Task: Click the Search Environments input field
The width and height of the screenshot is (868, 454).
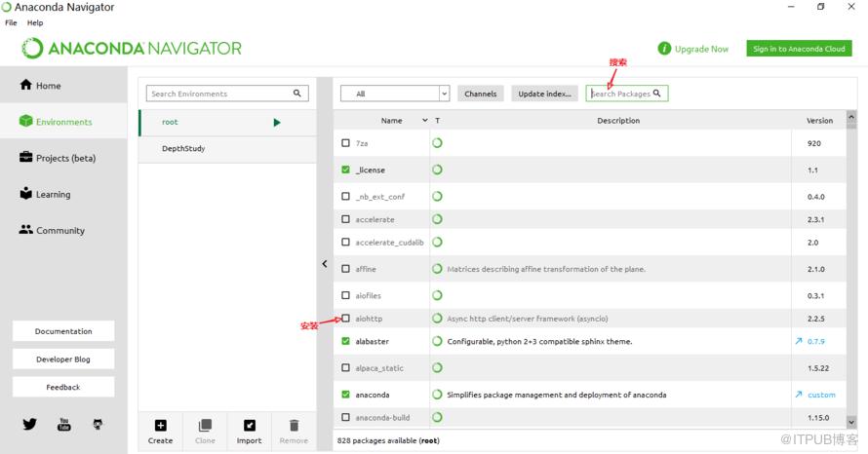Action: click(x=227, y=94)
